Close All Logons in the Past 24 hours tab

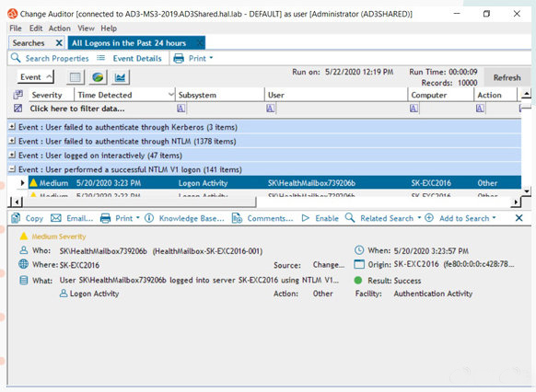click(x=200, y=43)
